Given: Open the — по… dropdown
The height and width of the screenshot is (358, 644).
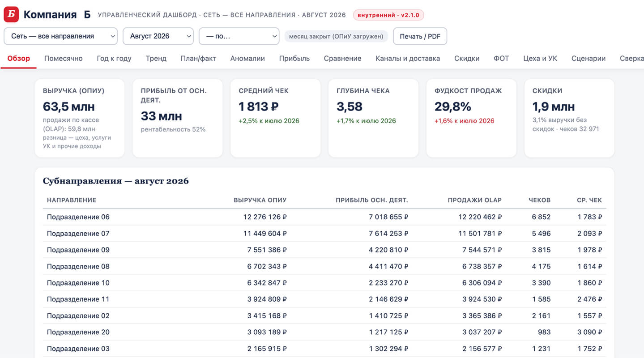Looking at the screenshot, I should tap(239, 36).
